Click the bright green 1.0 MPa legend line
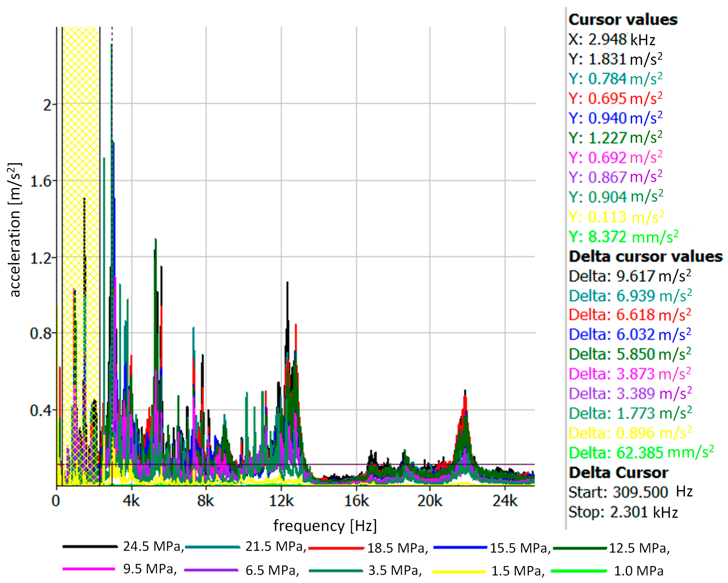Viewport: 728px width, 583px height. coord(579,571)
